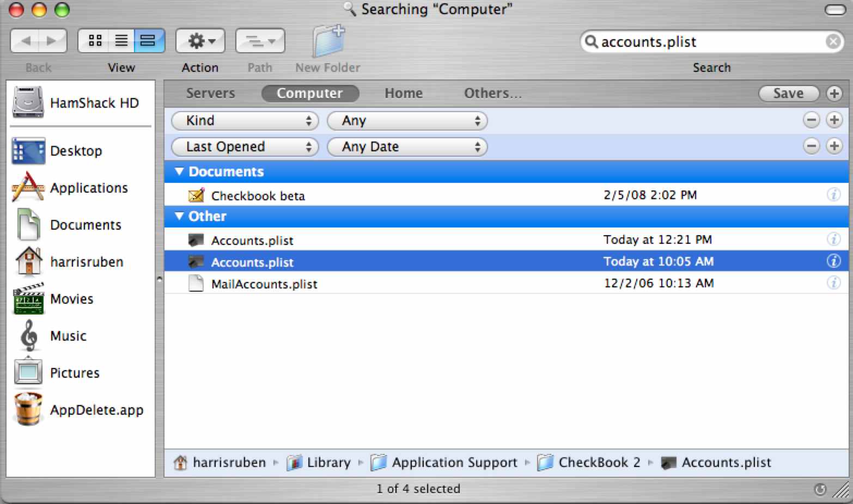
Task: Open the Any kind value dropdown
Action: click(x=407, y=120)
